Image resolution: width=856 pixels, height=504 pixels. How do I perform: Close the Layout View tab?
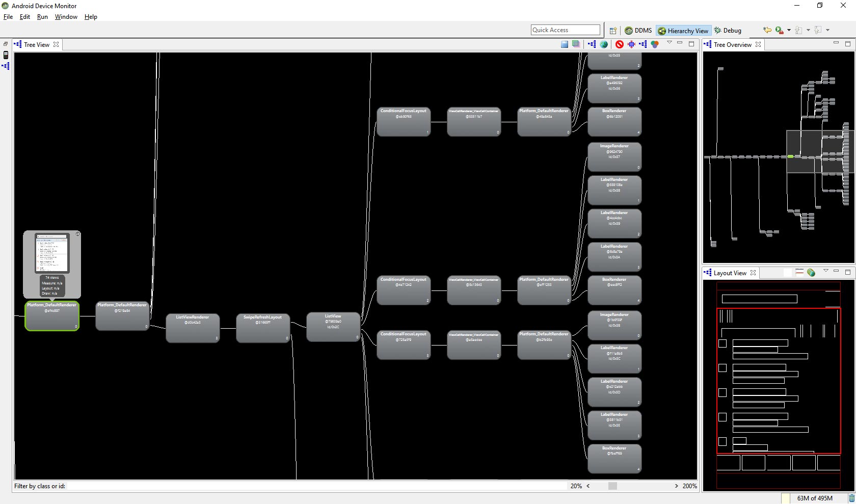(x=753, y=273)
